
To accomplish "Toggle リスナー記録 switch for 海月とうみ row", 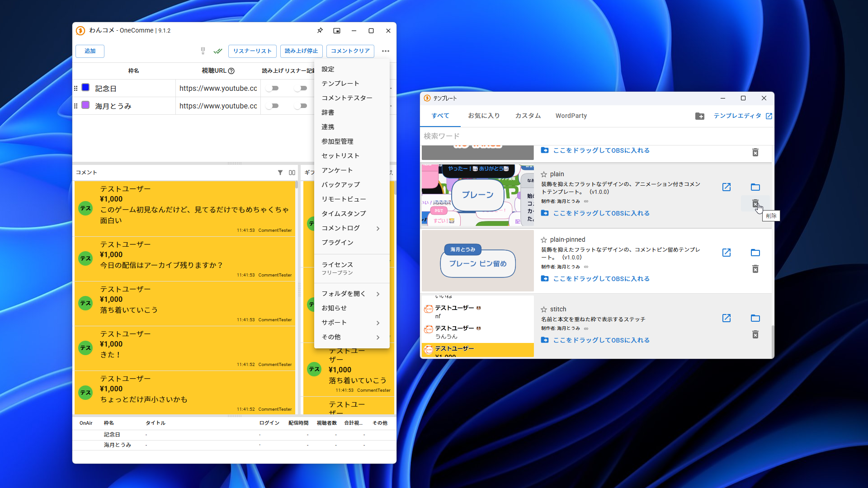I will coord(301,106).
